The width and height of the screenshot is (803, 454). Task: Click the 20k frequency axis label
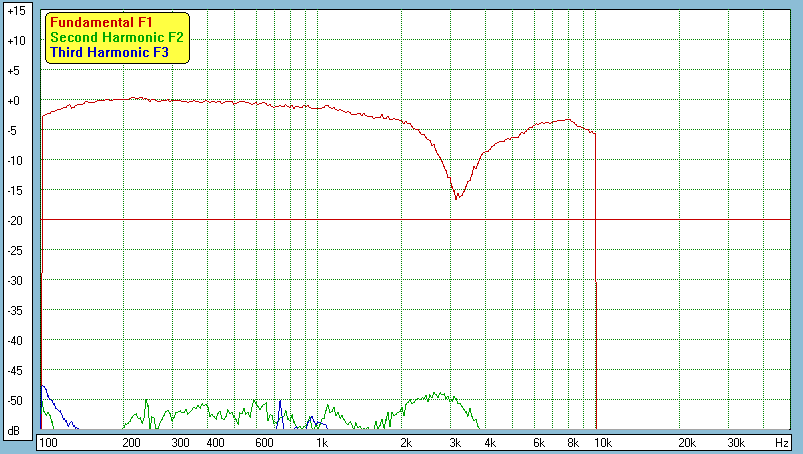point(687,442)
